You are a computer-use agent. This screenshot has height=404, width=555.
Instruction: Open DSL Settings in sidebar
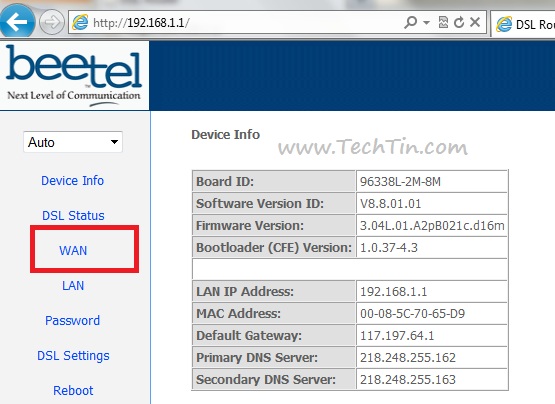[73, 355]
